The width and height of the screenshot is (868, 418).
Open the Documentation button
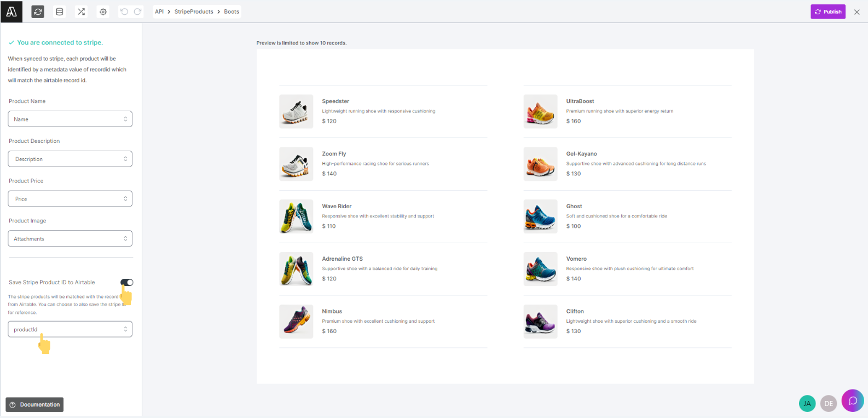34,404
